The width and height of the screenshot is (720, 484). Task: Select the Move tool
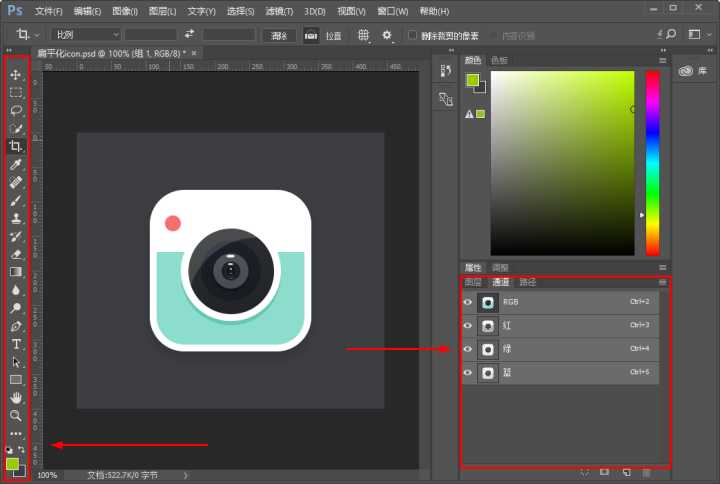(16, 75)
